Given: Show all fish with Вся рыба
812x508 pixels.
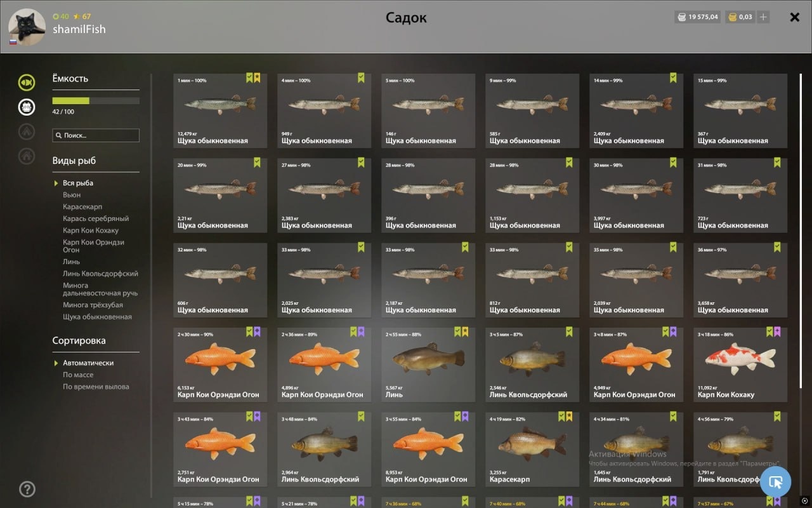Looking at the screenshot, I should pyautogui.click(x=78, y=183).
